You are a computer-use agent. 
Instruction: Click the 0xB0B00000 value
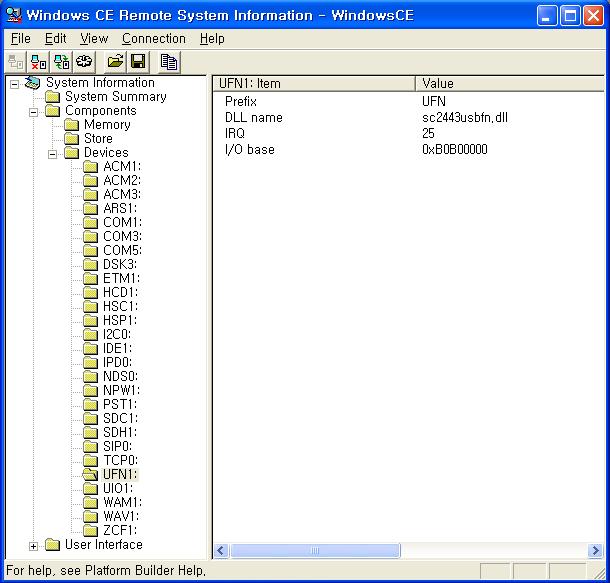click(x=455, y=149)
